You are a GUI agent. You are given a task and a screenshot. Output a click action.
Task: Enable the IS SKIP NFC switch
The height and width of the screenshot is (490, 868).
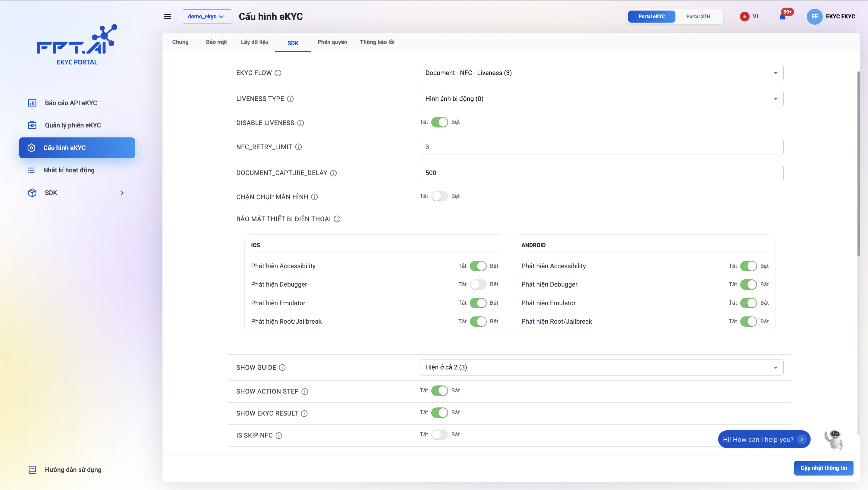point(439,434)
